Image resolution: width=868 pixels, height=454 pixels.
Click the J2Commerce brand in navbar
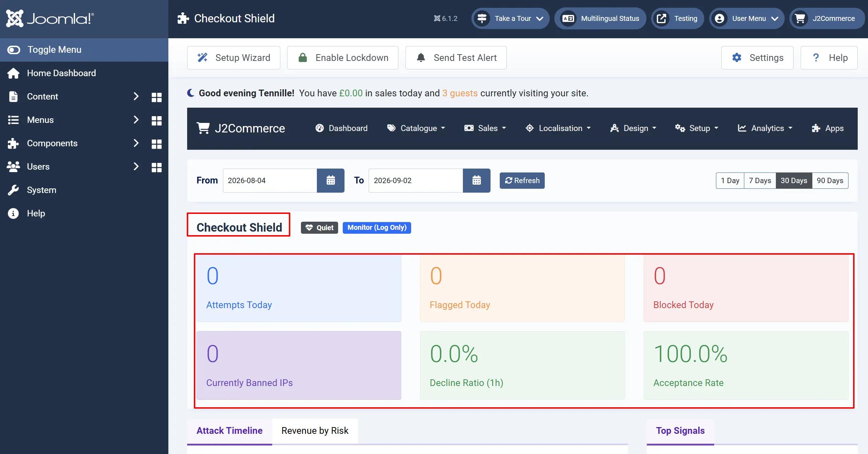tap(241, 128)
